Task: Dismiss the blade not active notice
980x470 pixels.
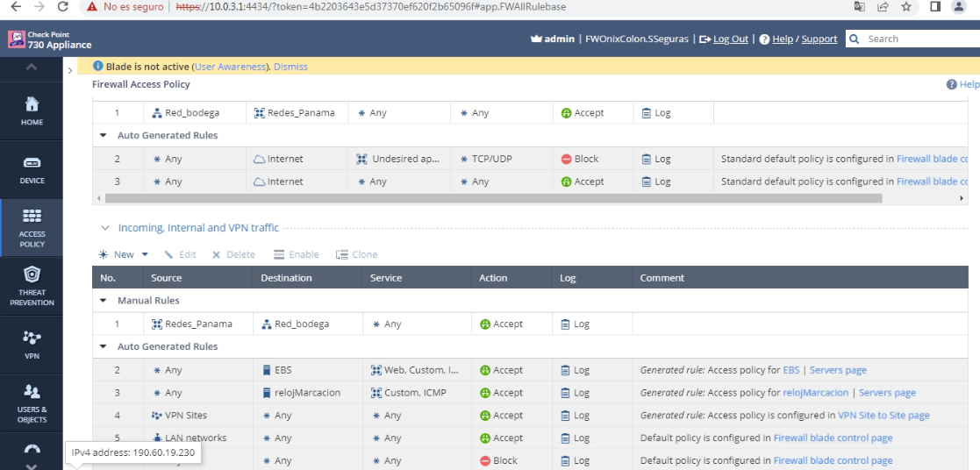Action: [x=290, y=67]
